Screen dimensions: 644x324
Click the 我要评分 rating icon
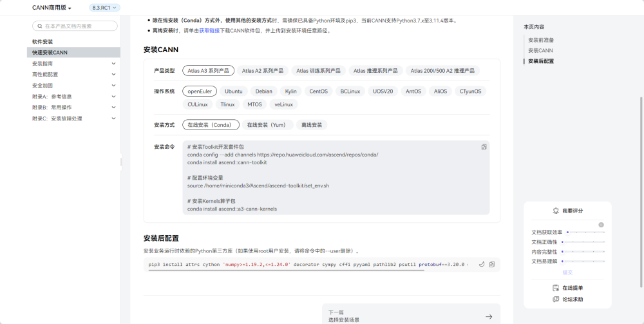556,211
